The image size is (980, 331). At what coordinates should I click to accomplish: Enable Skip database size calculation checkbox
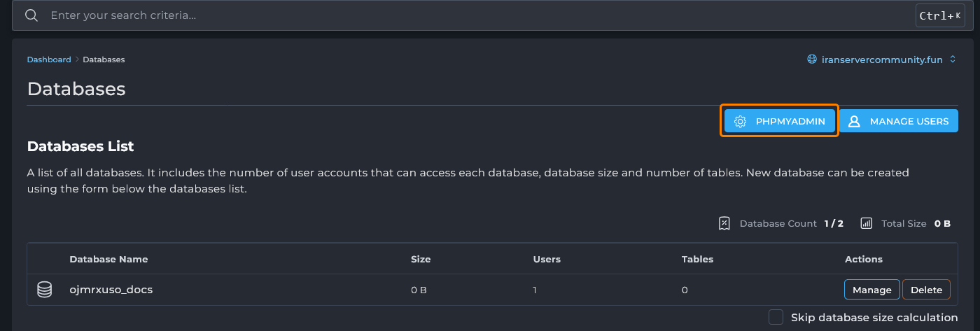(x=776, y=317)
